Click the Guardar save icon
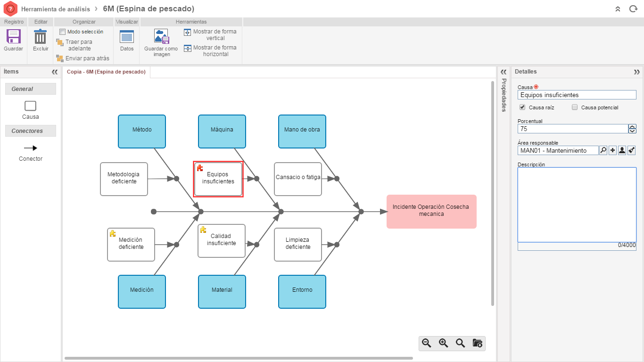 point(13,37)
